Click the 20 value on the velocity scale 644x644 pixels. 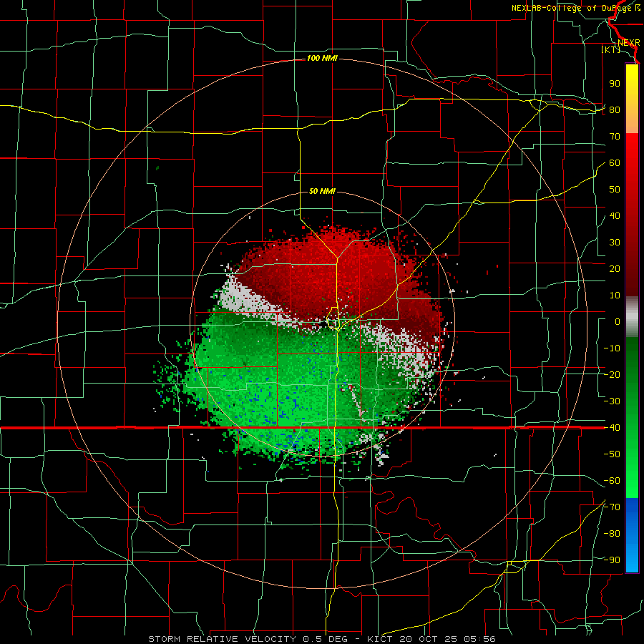point(615,269)
